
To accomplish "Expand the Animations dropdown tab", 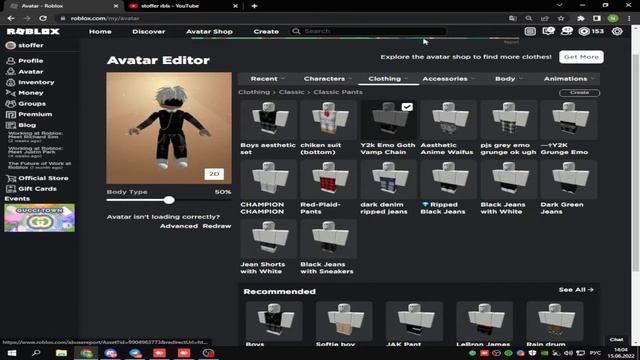I will click(569, 79).
